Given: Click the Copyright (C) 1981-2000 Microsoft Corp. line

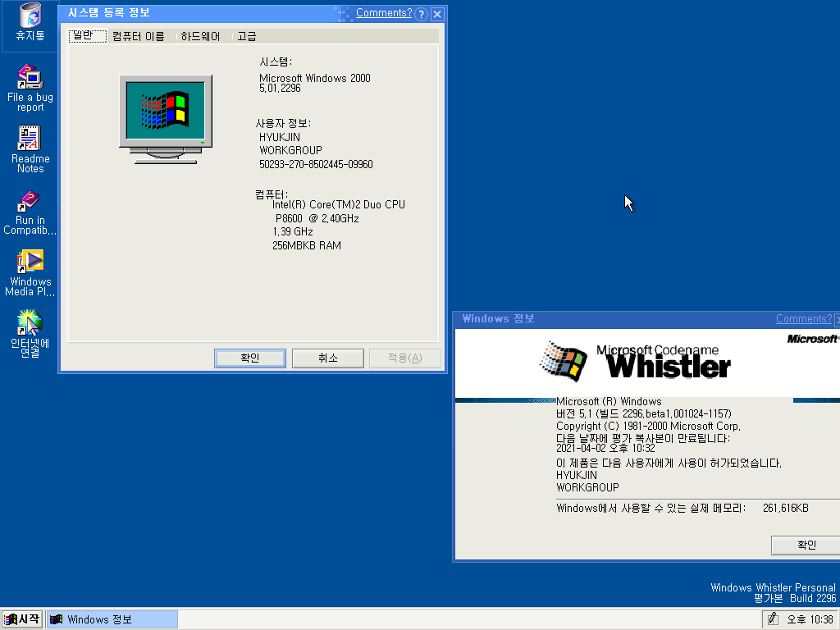Looking at the screenshot, I should (x=648, y=426).
